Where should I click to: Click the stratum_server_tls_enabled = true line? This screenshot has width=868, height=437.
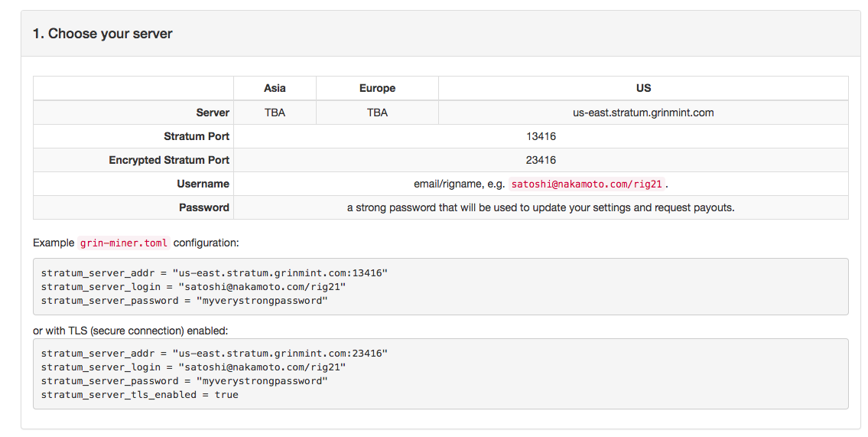click(139, 395)
